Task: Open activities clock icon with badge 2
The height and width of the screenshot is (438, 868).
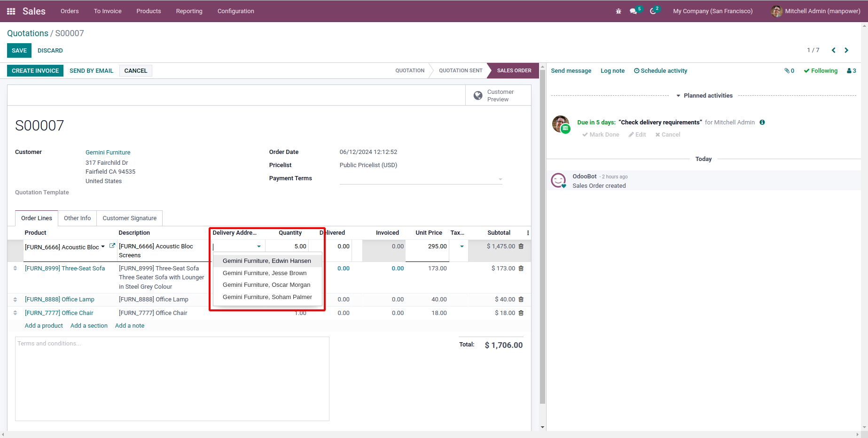Action: coord(653,11)
